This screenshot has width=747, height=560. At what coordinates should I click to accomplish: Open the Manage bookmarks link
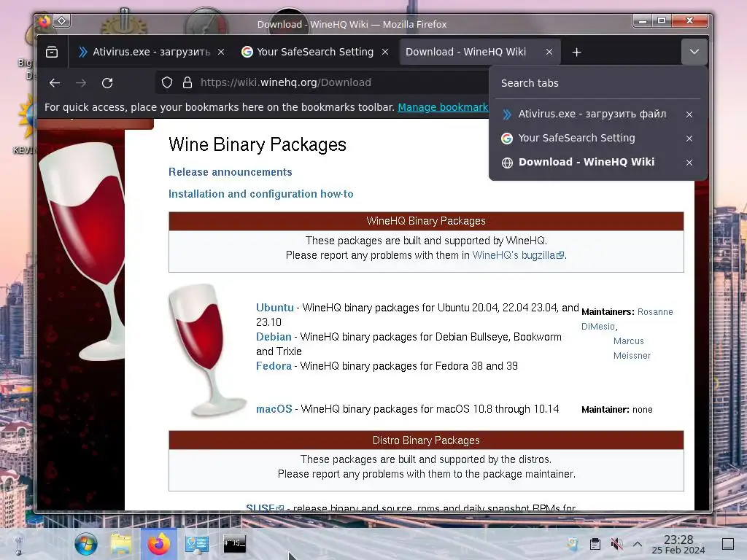[443, 108]
